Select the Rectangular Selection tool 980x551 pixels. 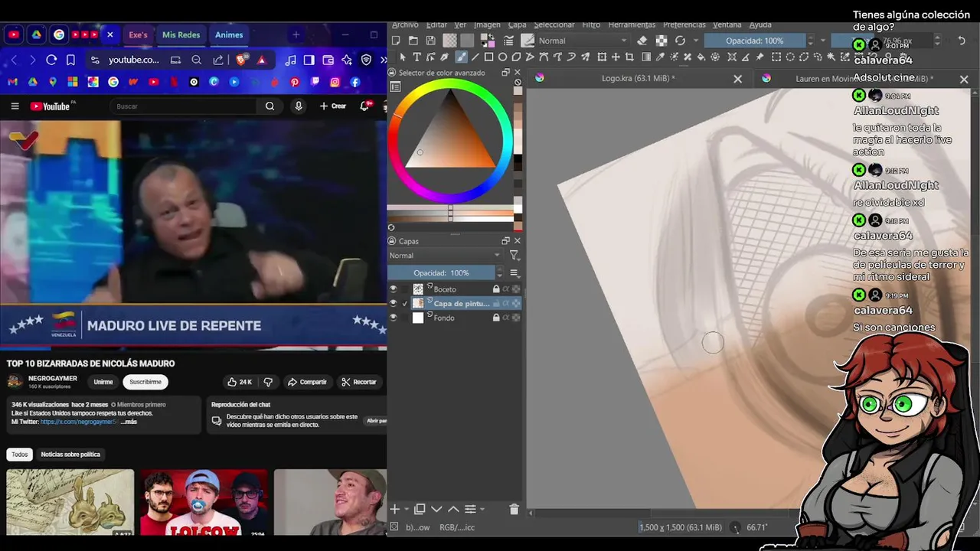pos(776,57)
